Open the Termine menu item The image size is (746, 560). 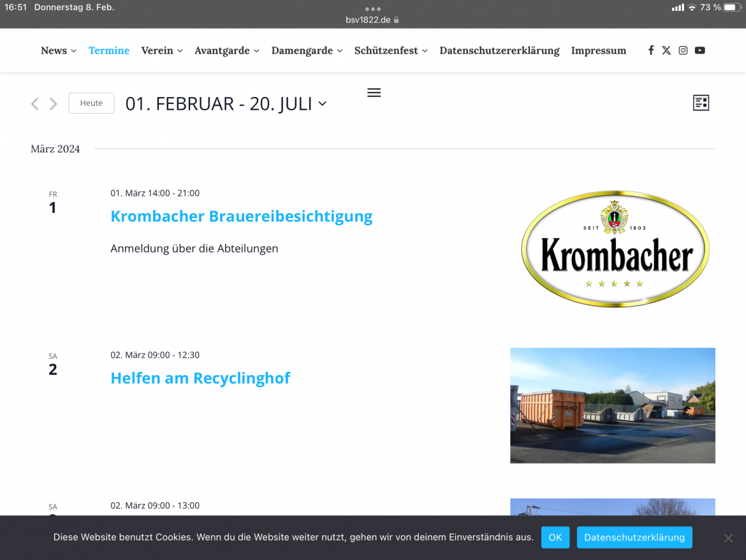[109, 50]
